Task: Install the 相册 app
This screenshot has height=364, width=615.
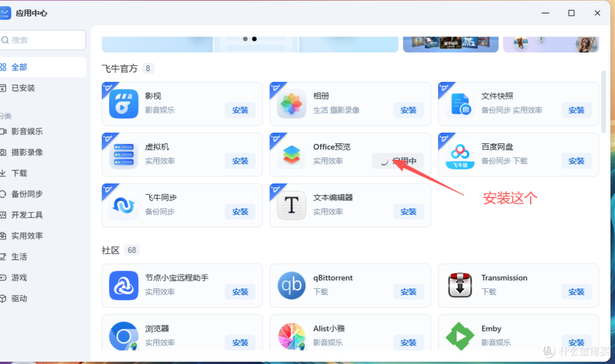Action: pos(408,110)
